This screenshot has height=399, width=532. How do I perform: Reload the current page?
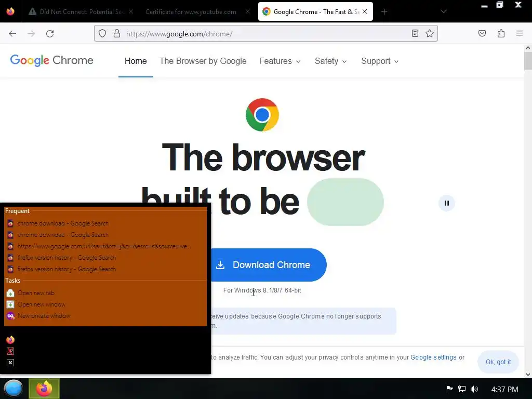50,34
